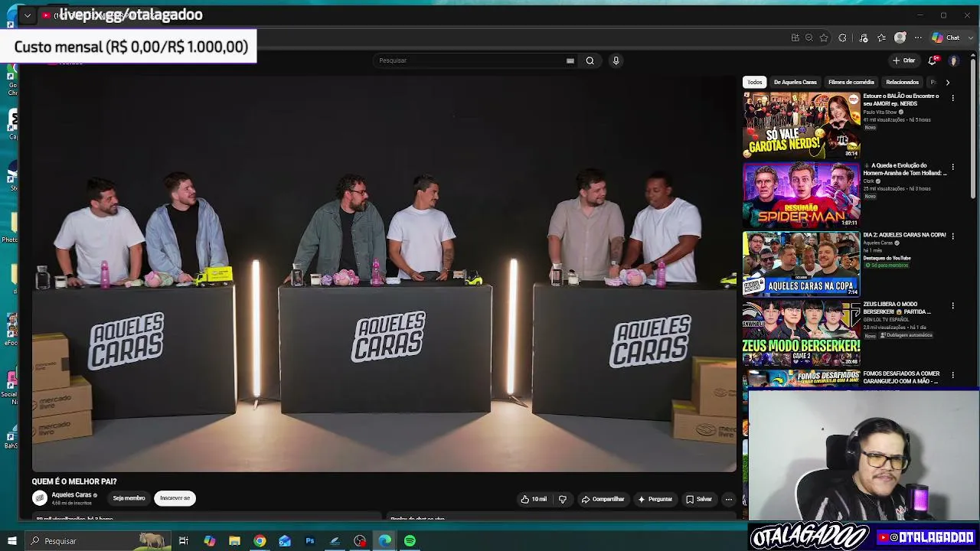The image size is (980, 551).
Task: Click the Perguntar ask button
Action: pyautogui.click(x=655, y=499)
